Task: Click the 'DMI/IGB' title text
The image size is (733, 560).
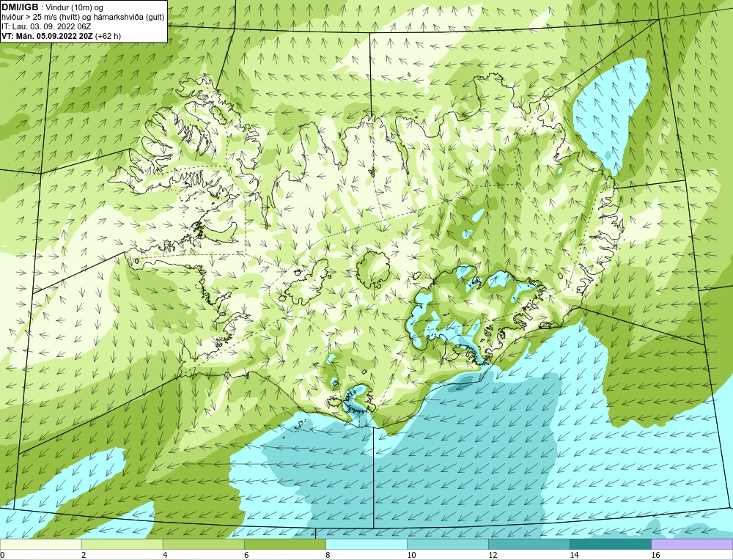Action: click(x=20, y=7)
